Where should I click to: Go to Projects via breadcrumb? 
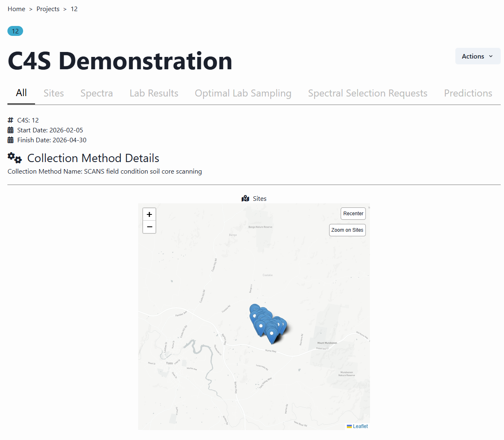pyautogui.click(x=48, y=9)
